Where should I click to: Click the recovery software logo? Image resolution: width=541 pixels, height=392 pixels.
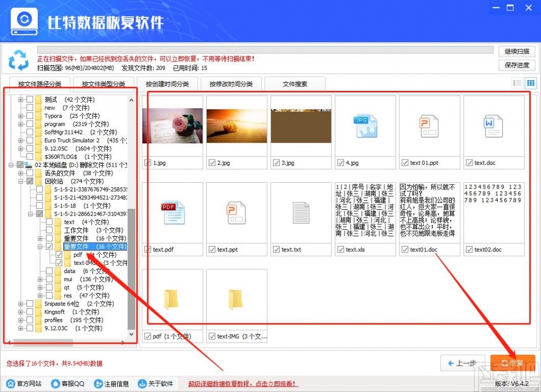click(x=23, y=21)
